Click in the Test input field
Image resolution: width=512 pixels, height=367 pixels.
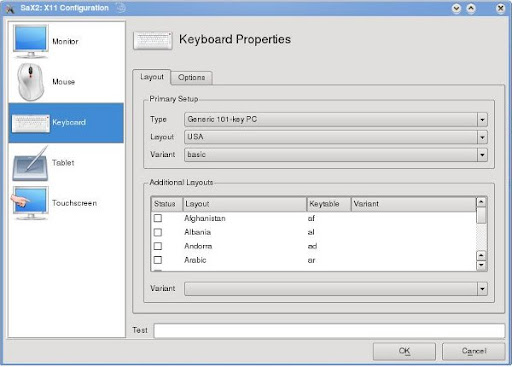coord(329,331)
